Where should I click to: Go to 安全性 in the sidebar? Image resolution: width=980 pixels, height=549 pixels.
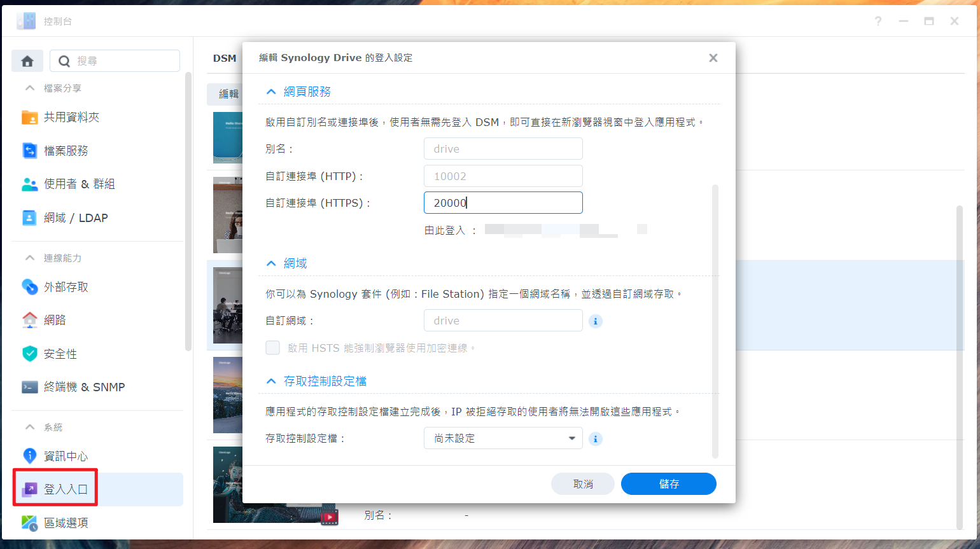click(x=97, y=354)
